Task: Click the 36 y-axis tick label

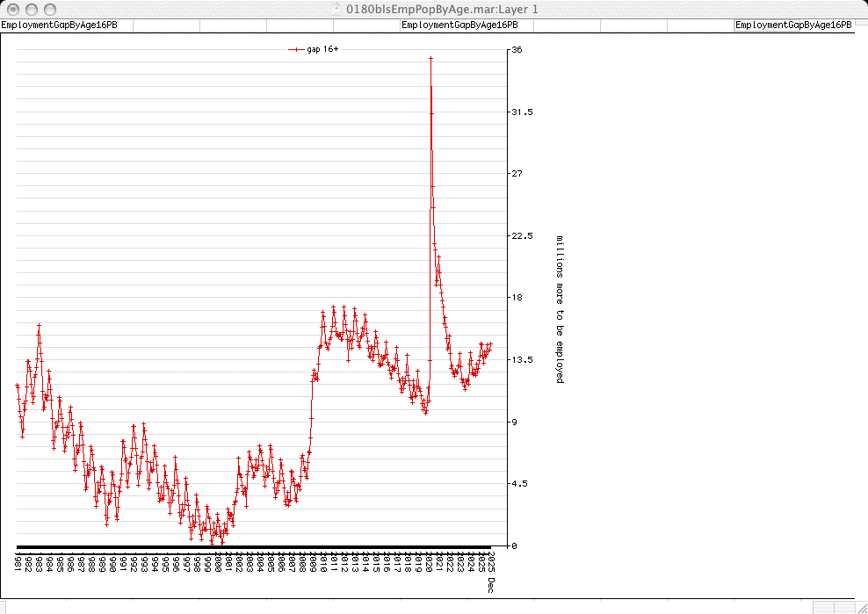Action: [517, 50]
